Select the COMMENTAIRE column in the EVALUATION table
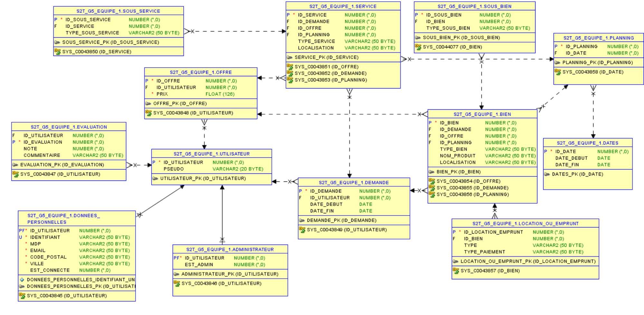Screen dimensions: 644x315 (42, 155)
